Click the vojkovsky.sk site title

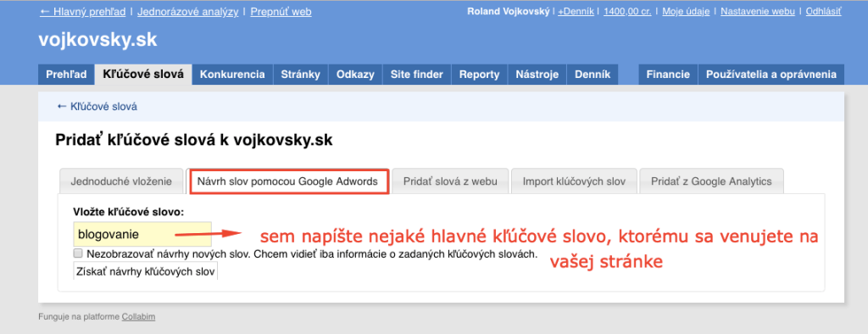(98, 39)
